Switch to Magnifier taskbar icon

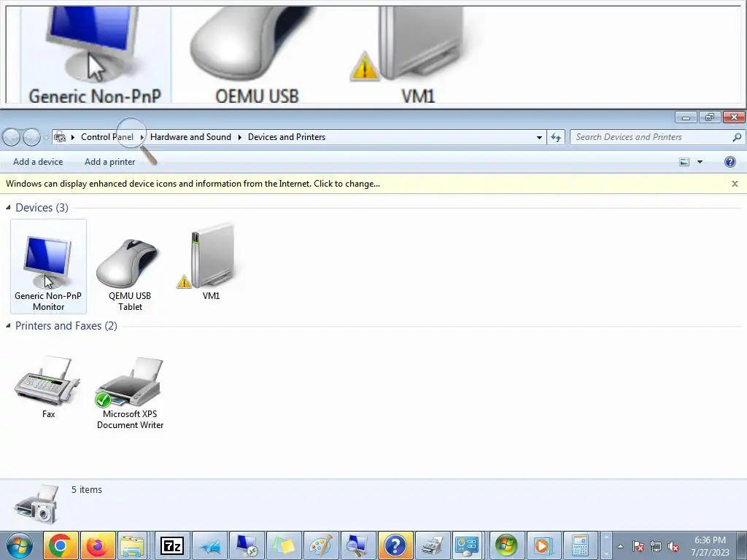pos(357,545)
